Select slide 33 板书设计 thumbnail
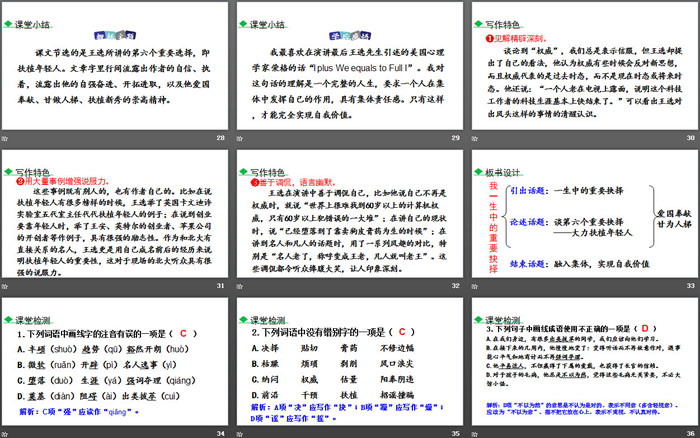Screen dimensions: 700x438 tap(585, 214)
